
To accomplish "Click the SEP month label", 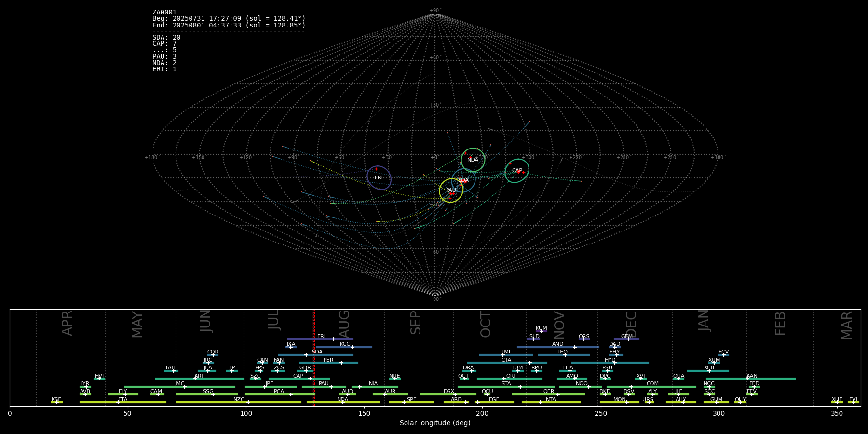I will [416, 323].
